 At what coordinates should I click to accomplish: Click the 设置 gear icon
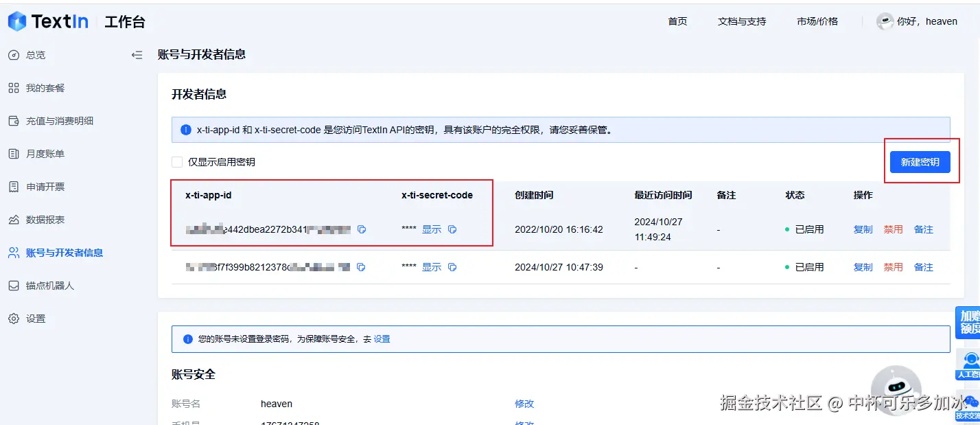[x=14, y=319]
